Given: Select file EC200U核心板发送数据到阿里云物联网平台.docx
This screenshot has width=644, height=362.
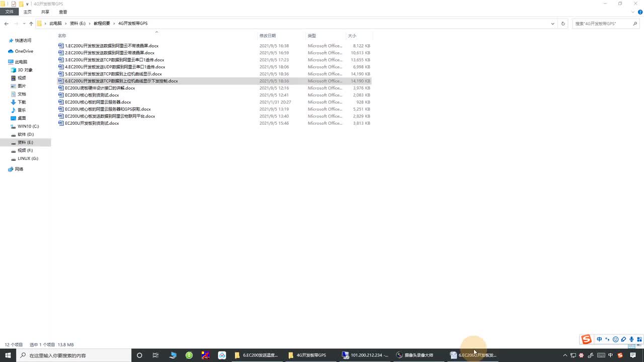Looking at the screenshot, I should pos(110,116).
